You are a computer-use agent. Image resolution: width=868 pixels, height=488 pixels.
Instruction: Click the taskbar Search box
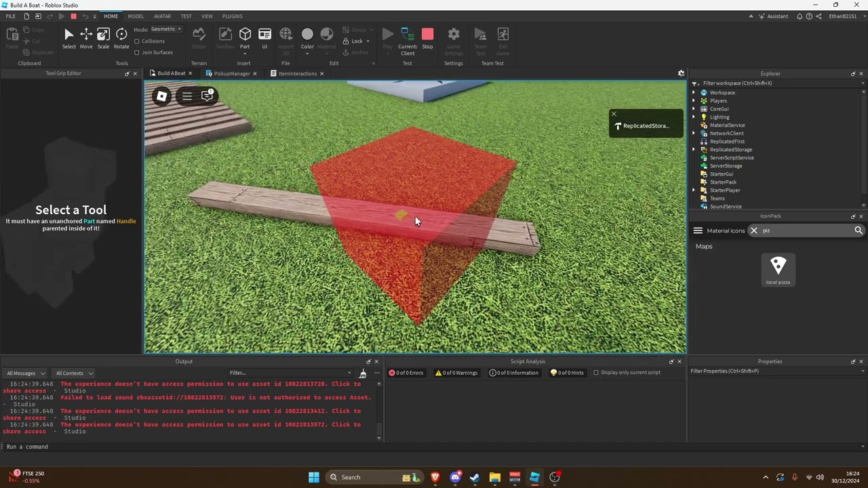[x=373, y=477]
